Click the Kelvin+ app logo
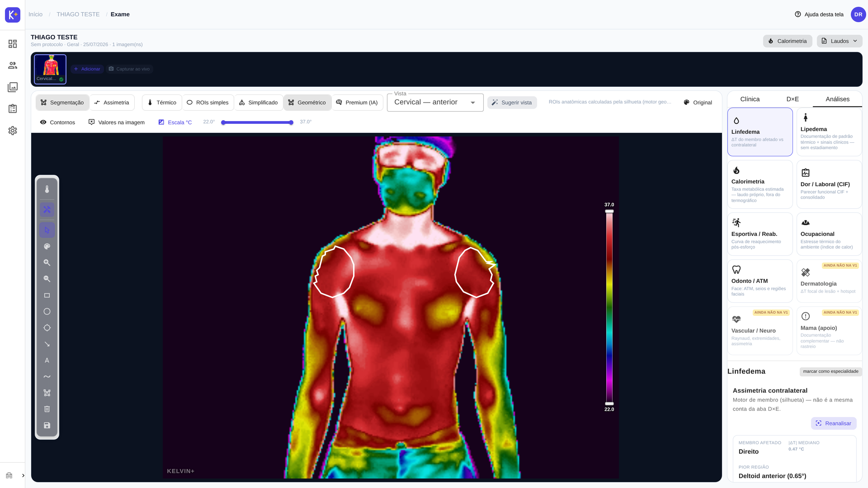This screenshot has height=488, width=868. coord(13,14)
